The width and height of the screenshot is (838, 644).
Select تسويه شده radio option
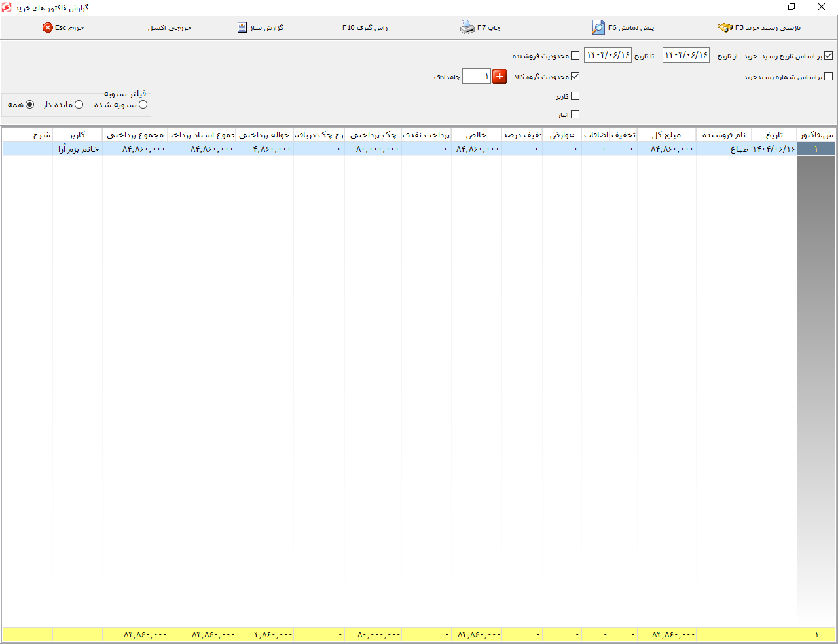pyautogui.click(x=143, y=105)
